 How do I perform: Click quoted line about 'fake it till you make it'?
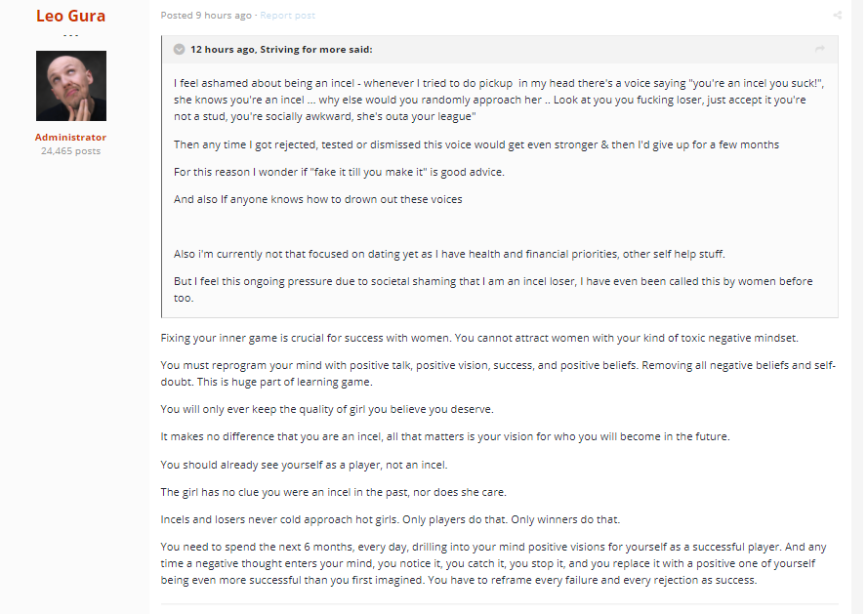pos(339,172)
